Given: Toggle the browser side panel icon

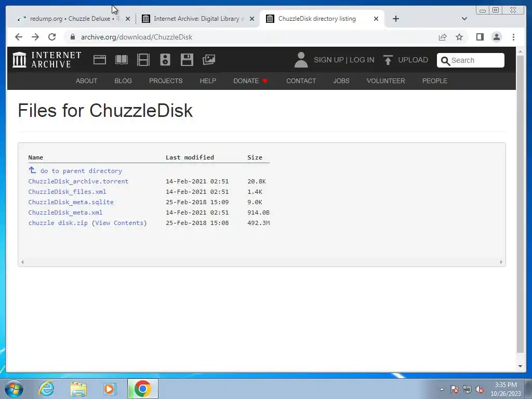Looking at the screenshot, I should coord(480,37).
